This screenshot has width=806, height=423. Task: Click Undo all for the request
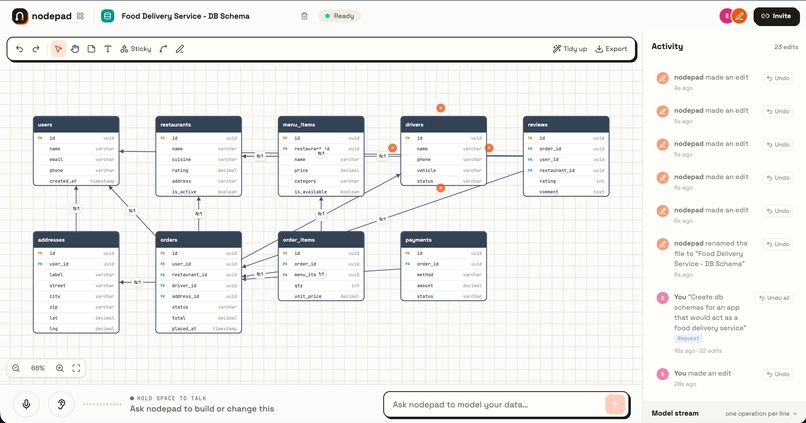(774, 298)
